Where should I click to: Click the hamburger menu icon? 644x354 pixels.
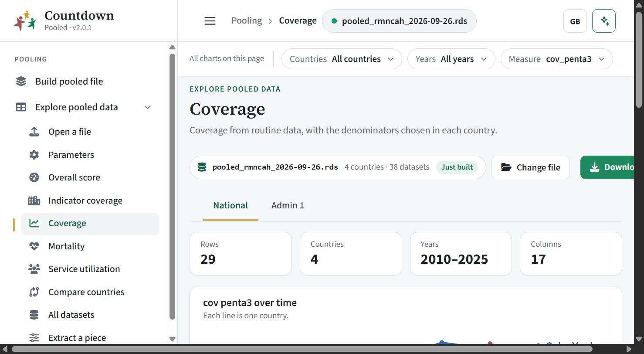coord(210,21)
